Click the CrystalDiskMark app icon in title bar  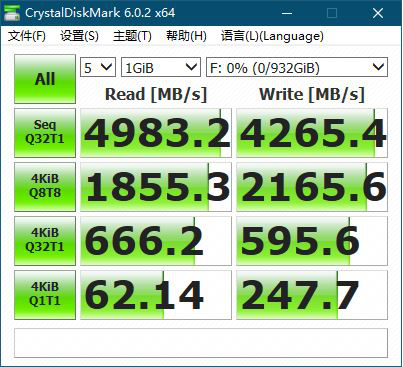click(11, 13)
